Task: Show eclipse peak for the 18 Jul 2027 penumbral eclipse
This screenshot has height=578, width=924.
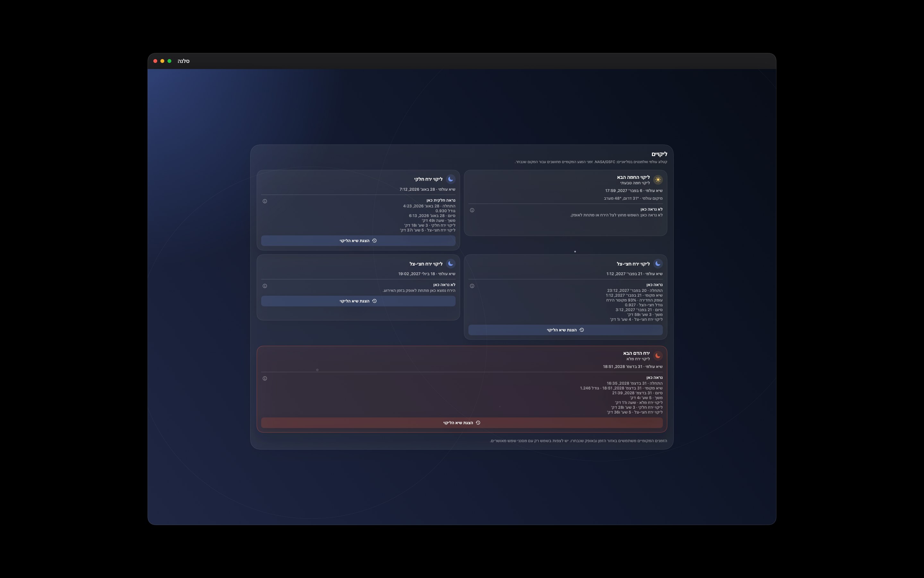Action: click(358, 301)
